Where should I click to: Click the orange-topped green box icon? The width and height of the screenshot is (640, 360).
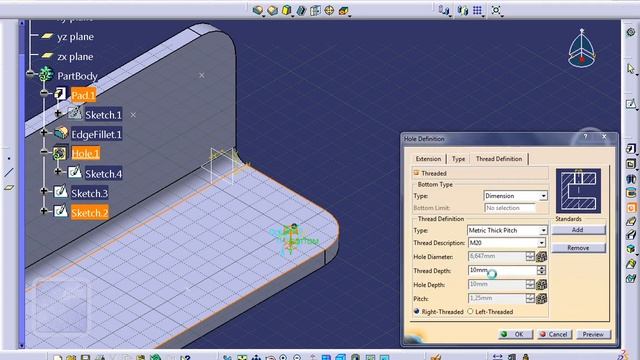344,11
